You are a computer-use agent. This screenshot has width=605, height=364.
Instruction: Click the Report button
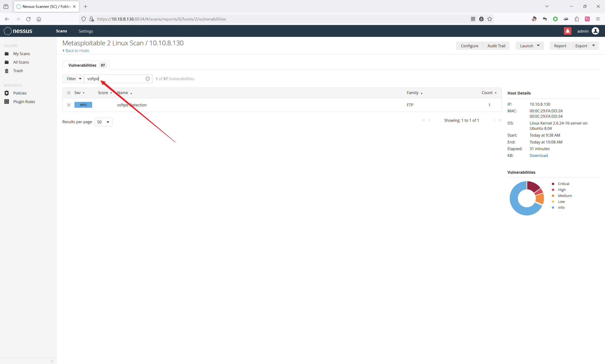click(560, 46)
